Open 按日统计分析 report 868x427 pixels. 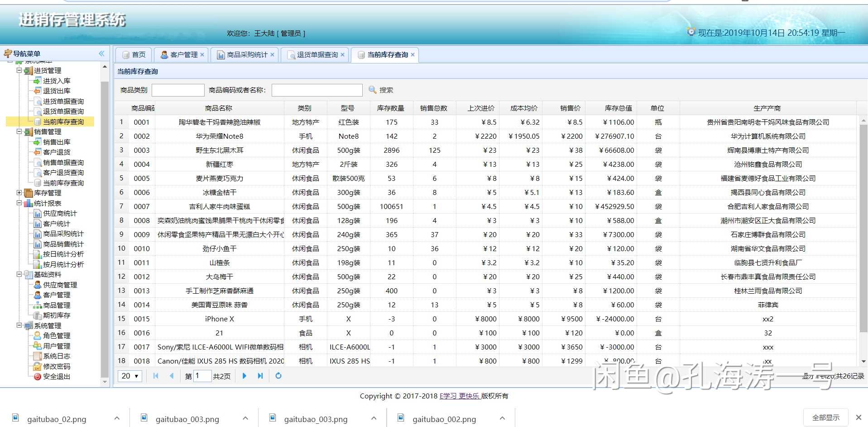click(x=63, y=254)
